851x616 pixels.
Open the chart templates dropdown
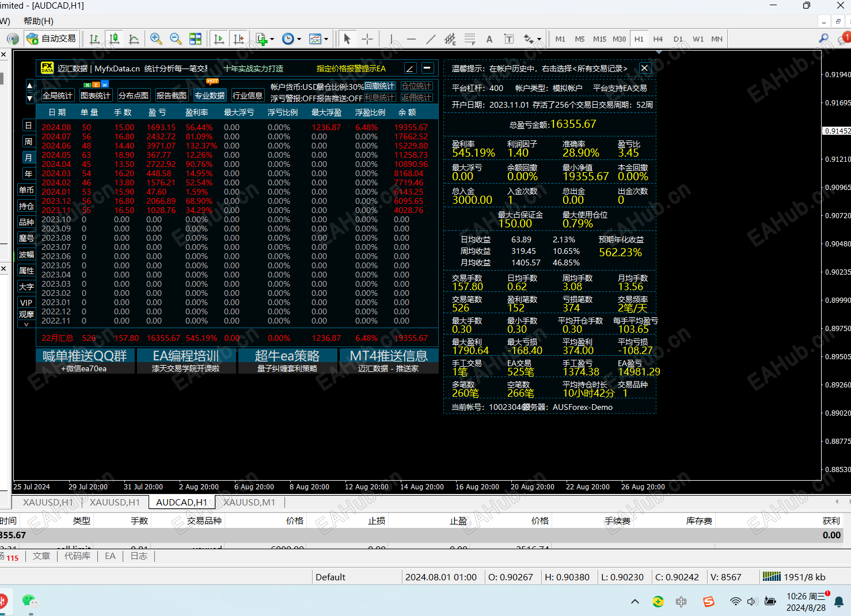[318, 39]
